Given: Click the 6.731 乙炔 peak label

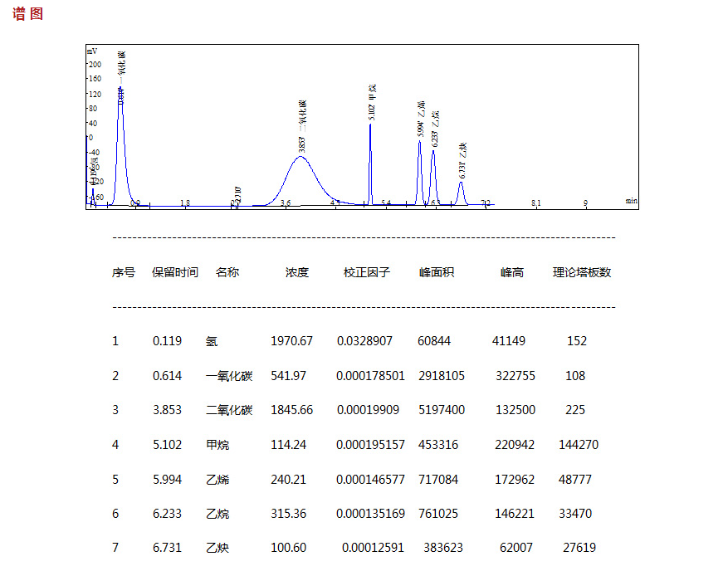Looking at the screenshot, I should click(463, 161).
